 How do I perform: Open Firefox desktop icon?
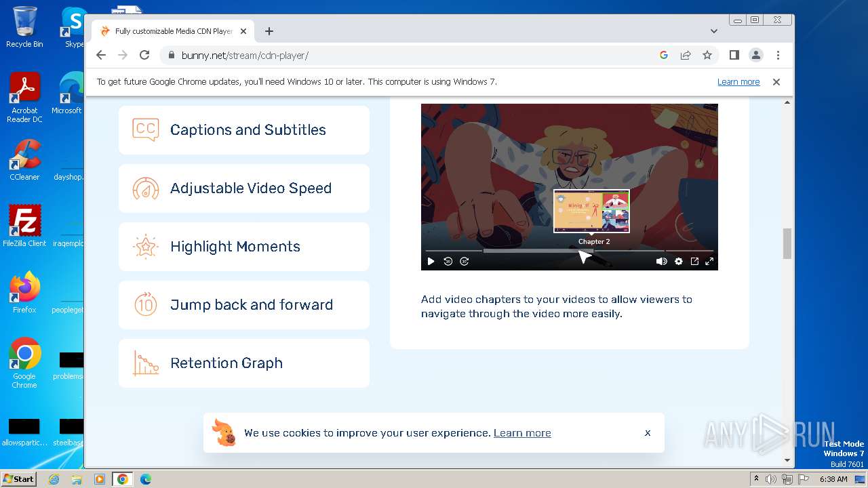24,293
